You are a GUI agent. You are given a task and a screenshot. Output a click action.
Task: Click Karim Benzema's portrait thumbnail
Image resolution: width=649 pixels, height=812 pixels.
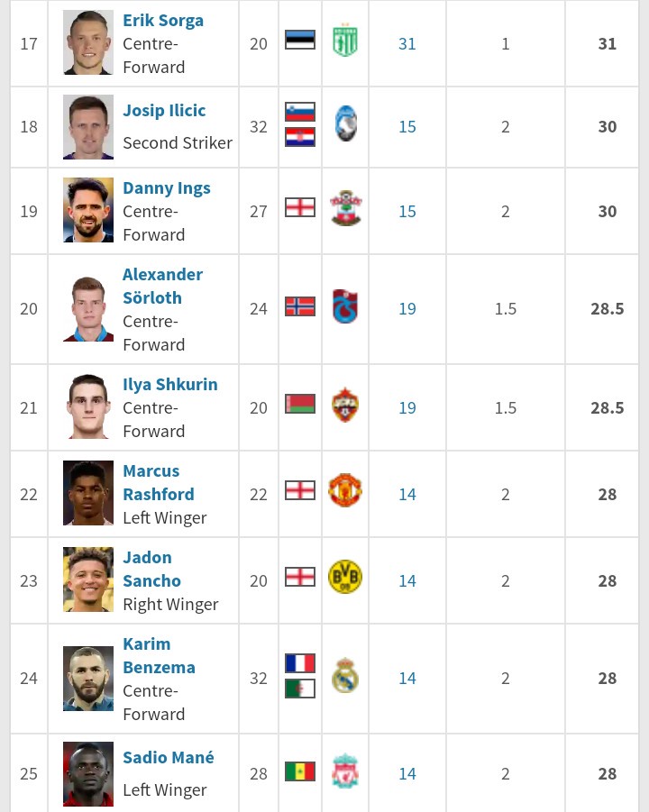pos(88,678)
